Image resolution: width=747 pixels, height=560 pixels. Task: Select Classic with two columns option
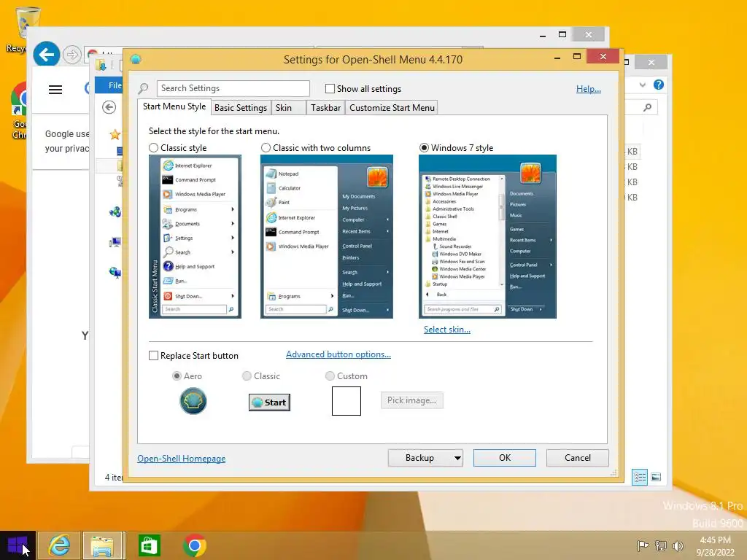coord(266,147)
